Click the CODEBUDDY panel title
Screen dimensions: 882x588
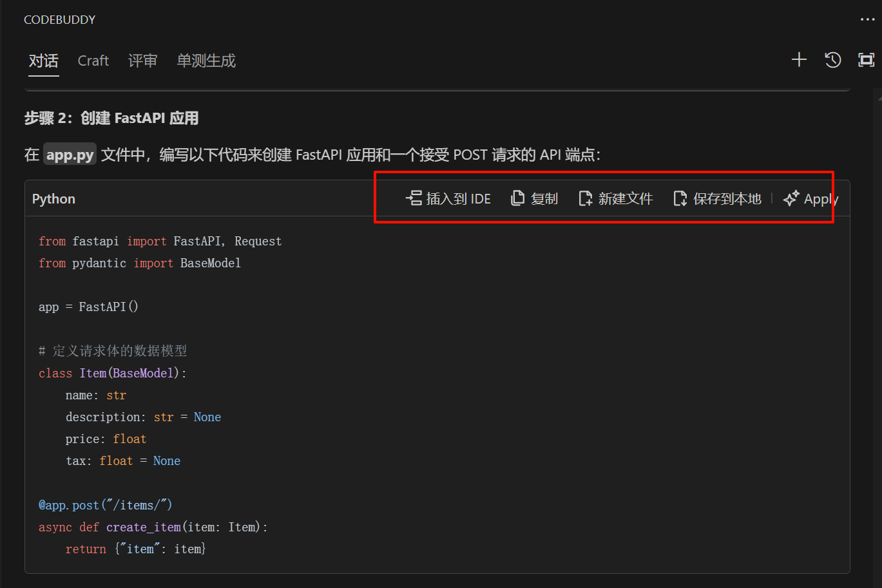tap(59, 20)
